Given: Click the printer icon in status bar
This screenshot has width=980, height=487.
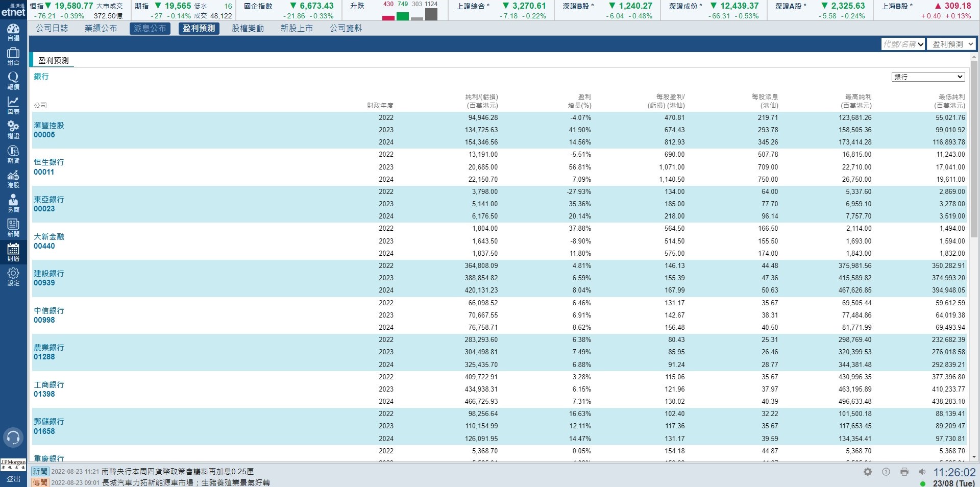Looking at the screenshot, I should pyautogui.click(x=904, y=472).
